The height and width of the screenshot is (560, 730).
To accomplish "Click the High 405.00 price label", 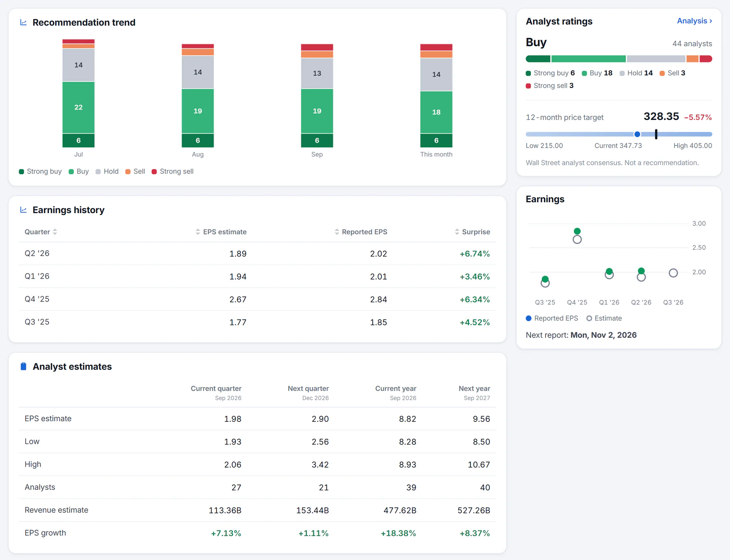I will [x=693, y=146].
